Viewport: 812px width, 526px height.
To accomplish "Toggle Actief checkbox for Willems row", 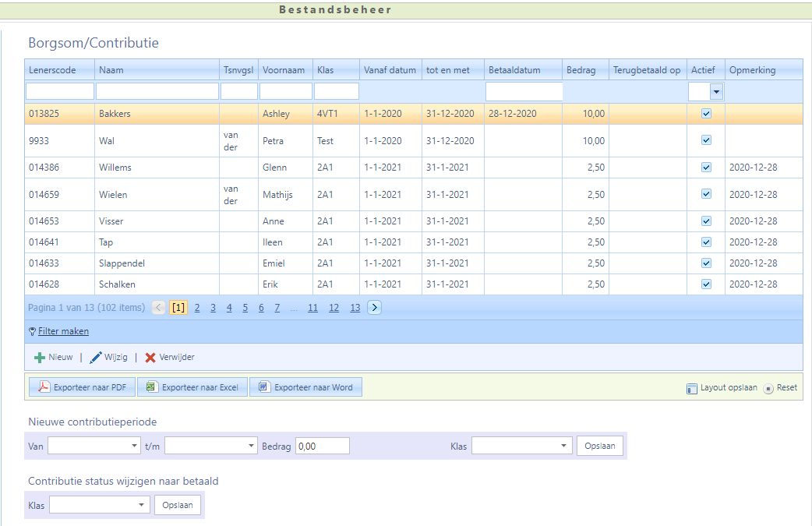I will (706, 168).
